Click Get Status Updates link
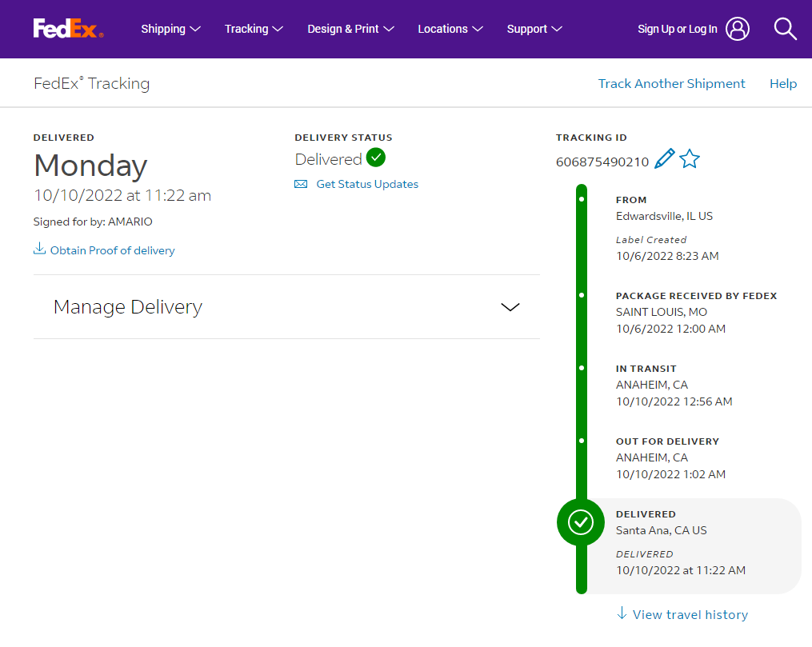This screenshot has height=647, width=812. (x=367, y=184)
